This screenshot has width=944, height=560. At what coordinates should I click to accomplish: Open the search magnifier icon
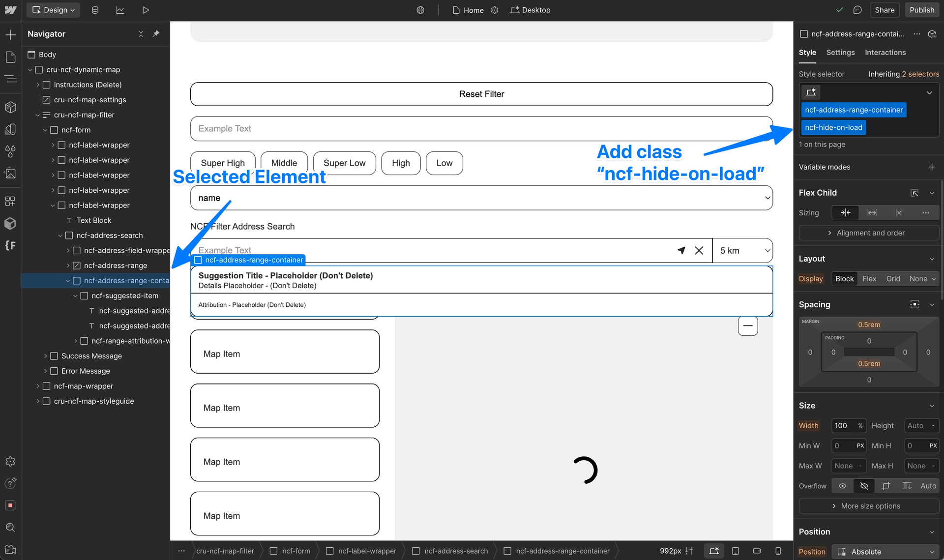[x=10, y=528]
